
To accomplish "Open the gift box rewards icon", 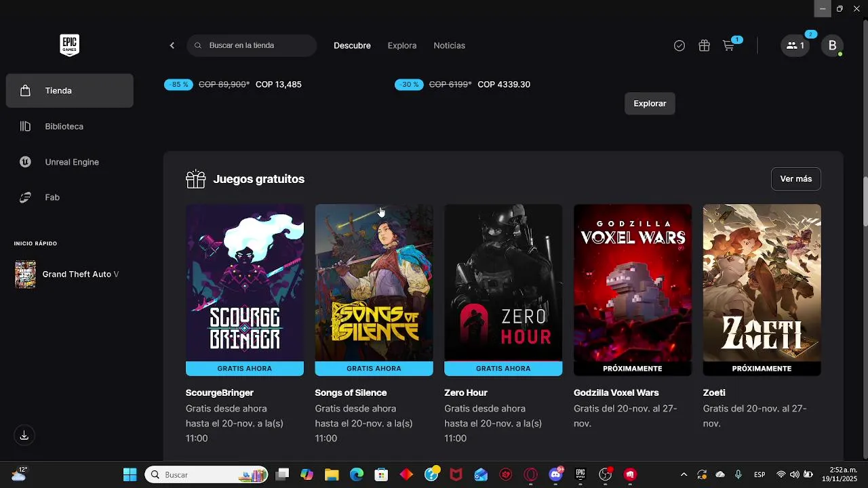I will pyautogui.click(x=704, y=45).
